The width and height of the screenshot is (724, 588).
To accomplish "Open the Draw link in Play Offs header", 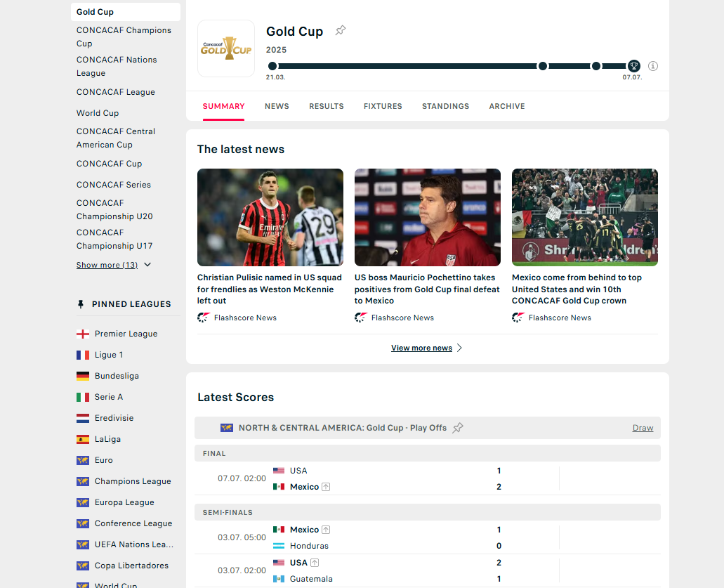I will point(643,428).
